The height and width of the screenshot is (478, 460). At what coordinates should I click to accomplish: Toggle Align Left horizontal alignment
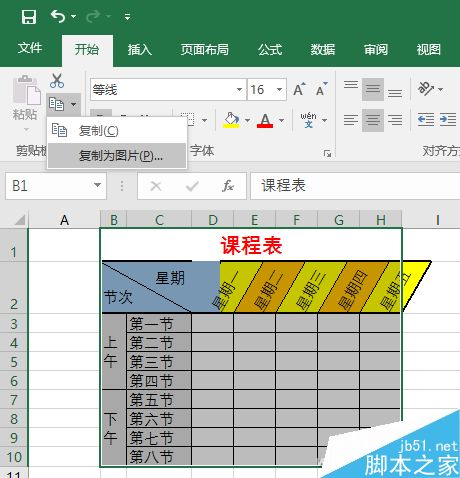[x=351, y=120]
